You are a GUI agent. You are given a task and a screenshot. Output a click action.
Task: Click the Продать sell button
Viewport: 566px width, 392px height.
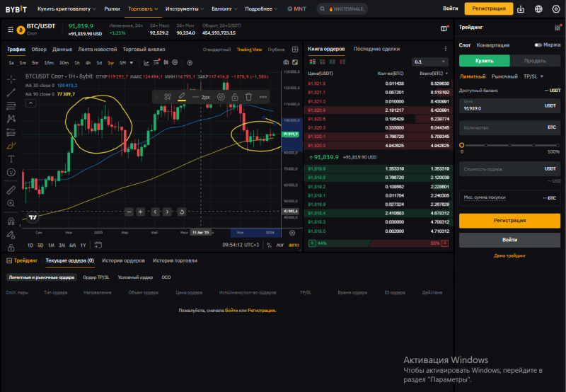(535, 61)
